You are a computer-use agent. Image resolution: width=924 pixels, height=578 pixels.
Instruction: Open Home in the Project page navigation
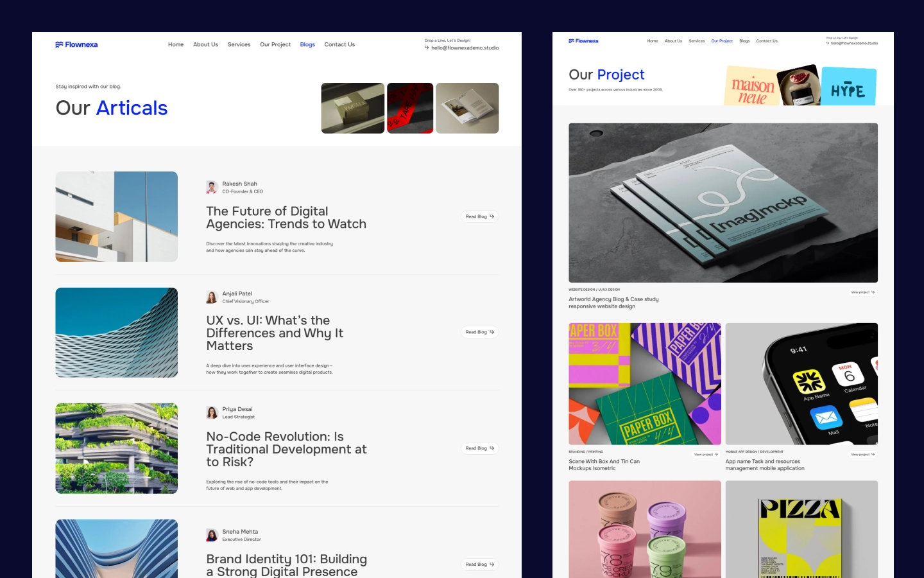(x=653, y=41)
